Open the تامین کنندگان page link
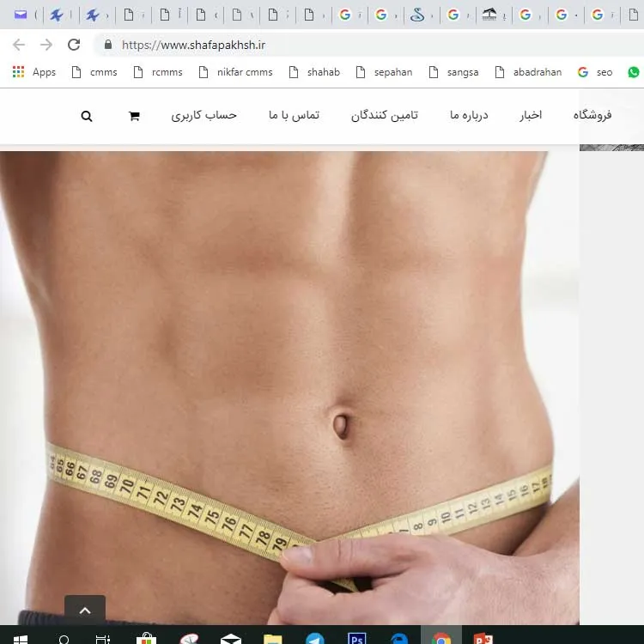Viewport: 644px width, 644px height. point(384,115)
